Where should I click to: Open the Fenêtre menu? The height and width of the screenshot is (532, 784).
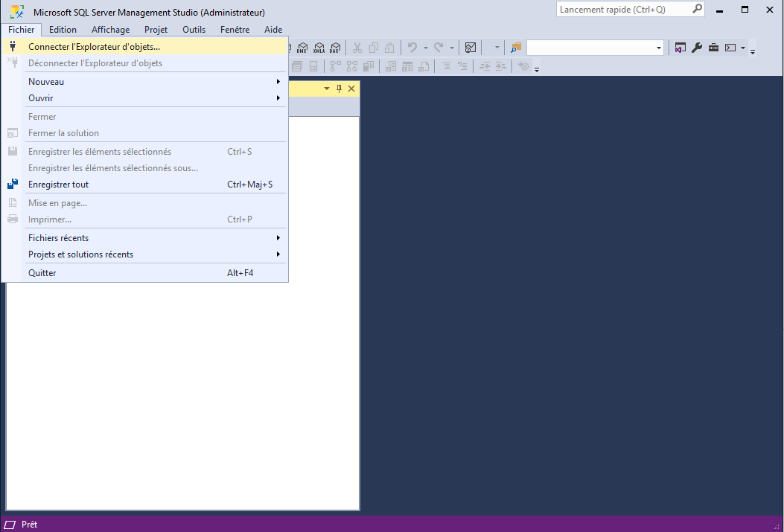click(235, 30)
